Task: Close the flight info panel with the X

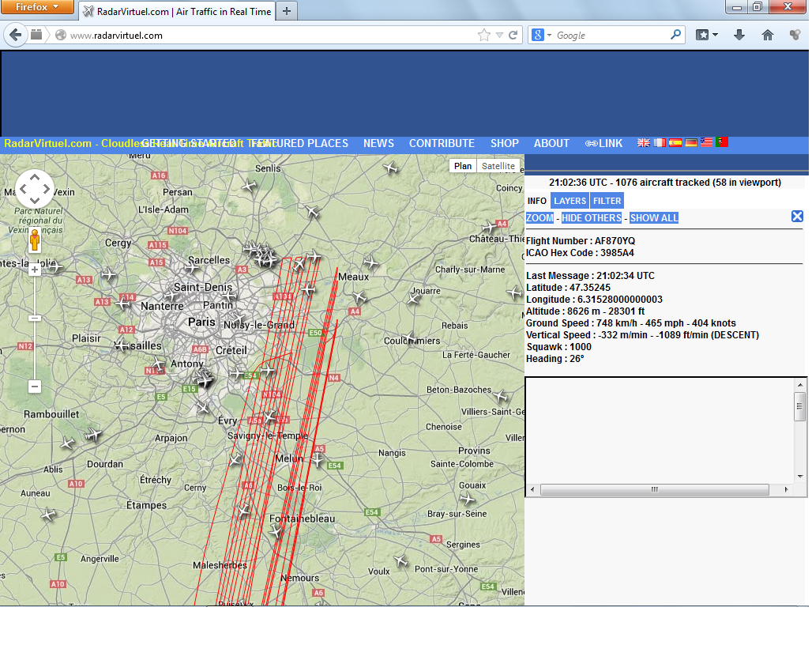Action: tap(797, 217)
